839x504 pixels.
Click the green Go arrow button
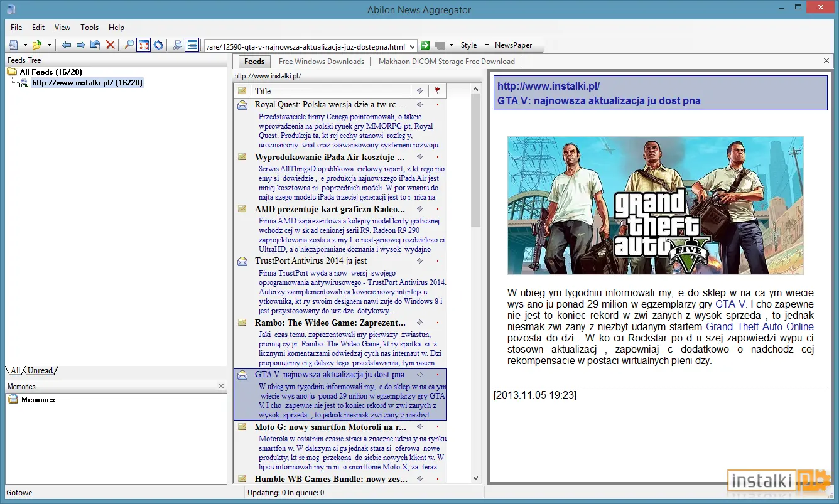(x=425, y=45)
